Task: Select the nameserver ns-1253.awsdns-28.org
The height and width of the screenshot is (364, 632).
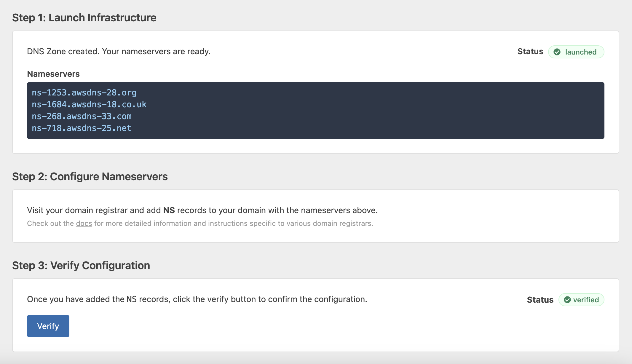Action: pos(84,92)
